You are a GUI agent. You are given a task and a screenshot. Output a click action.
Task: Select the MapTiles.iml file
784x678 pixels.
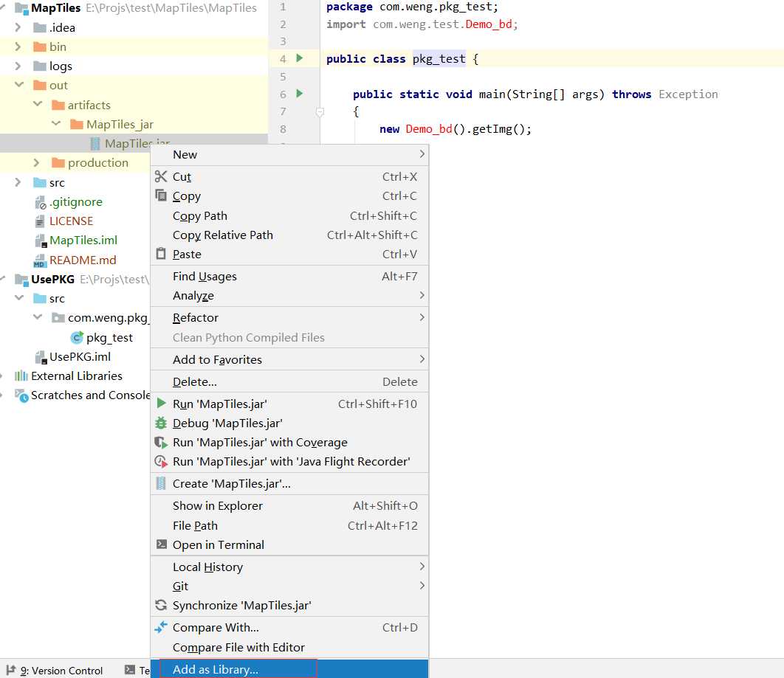(x=83, y=241)
